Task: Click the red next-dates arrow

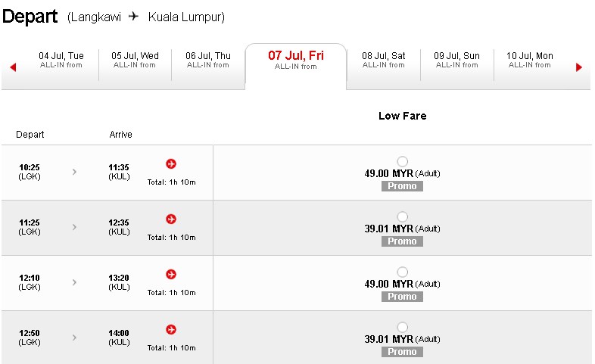Action: pos(578,67)
